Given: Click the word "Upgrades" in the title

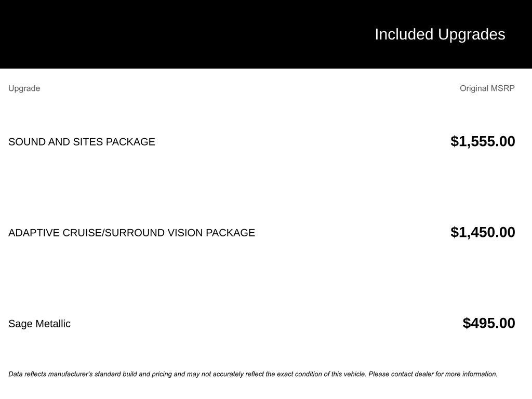Looking at the screenshot, I should click(471, 34).
